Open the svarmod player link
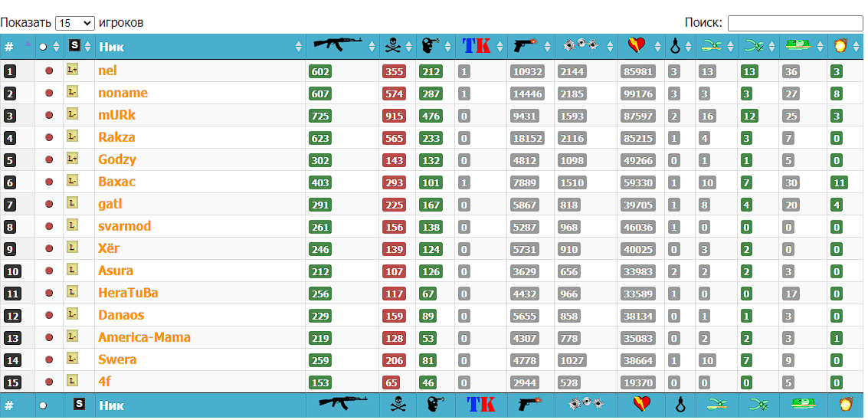The height and width of the screenshot is (420, 868). point(125,226)
